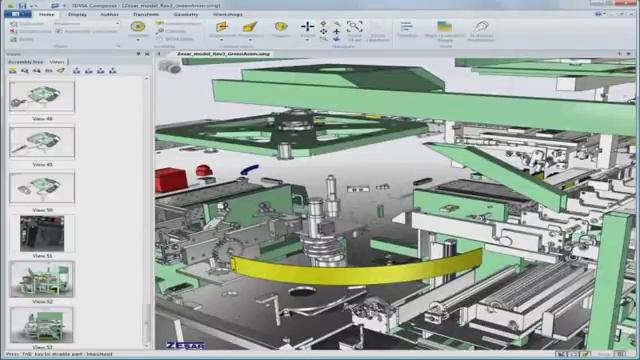Click the camera-shaped icon in Views toolbar
The image size is (640, 360).
pos(60,71)
